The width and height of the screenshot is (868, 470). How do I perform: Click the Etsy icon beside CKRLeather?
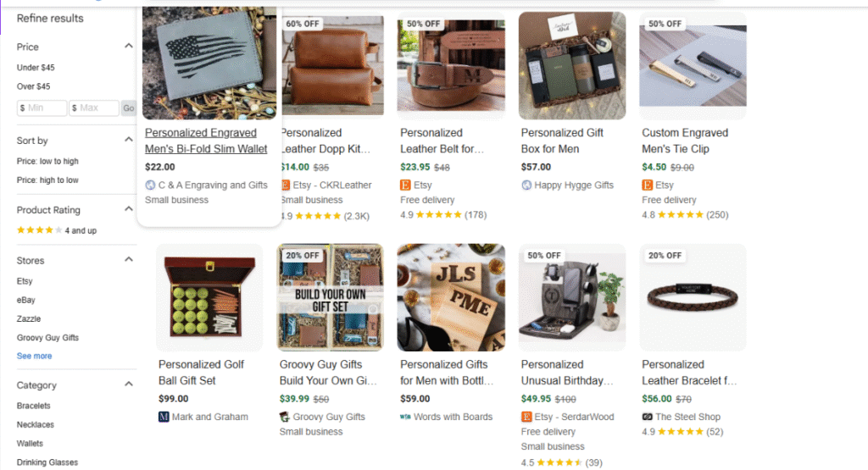pos(285,185)
